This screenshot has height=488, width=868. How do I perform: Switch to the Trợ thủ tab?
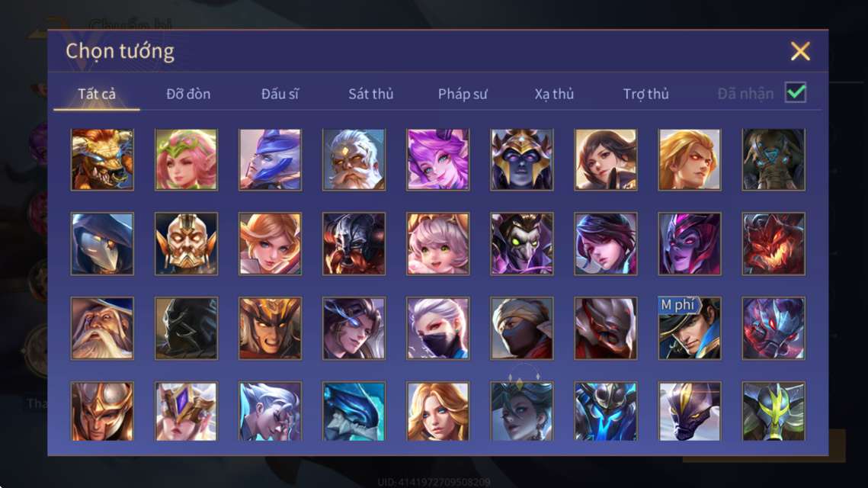click(x=646, y=94)
